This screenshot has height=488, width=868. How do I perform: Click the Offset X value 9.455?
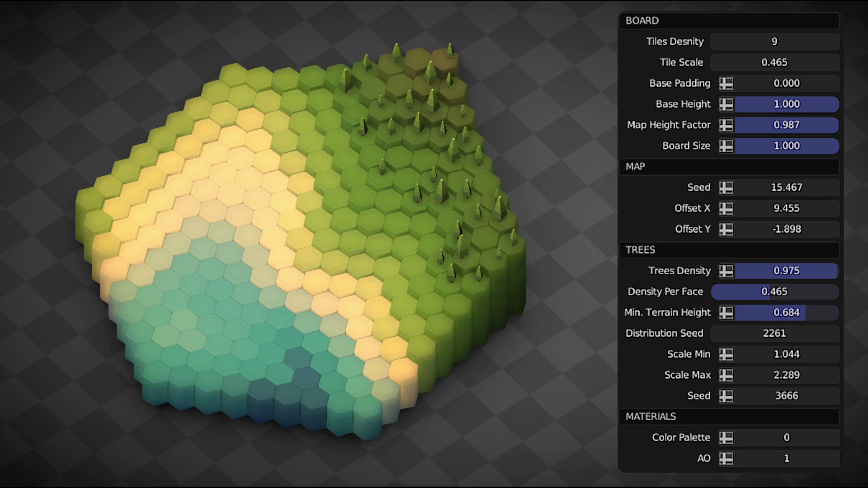pos(787,208)
